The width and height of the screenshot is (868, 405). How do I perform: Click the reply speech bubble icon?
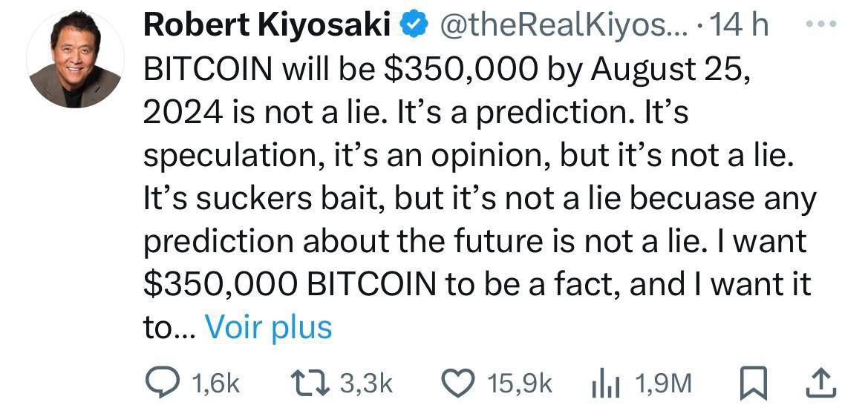click(x=161, y=382)
